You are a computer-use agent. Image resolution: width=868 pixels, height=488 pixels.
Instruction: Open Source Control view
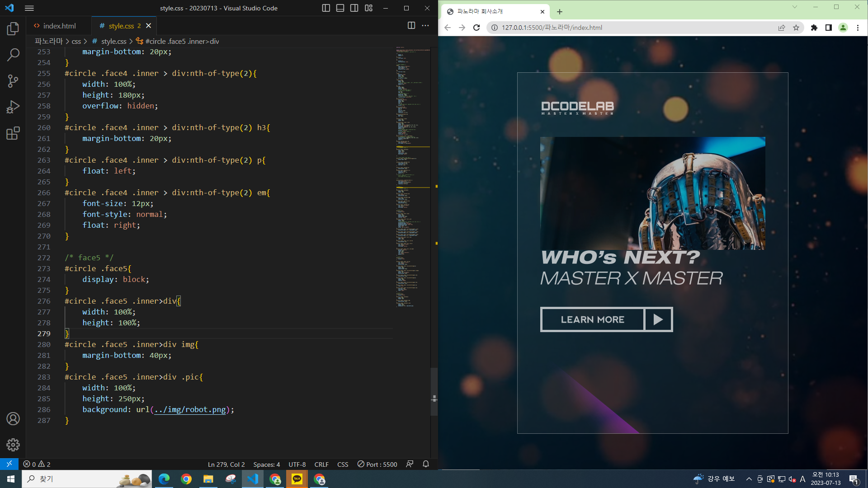tap(13, 81)
